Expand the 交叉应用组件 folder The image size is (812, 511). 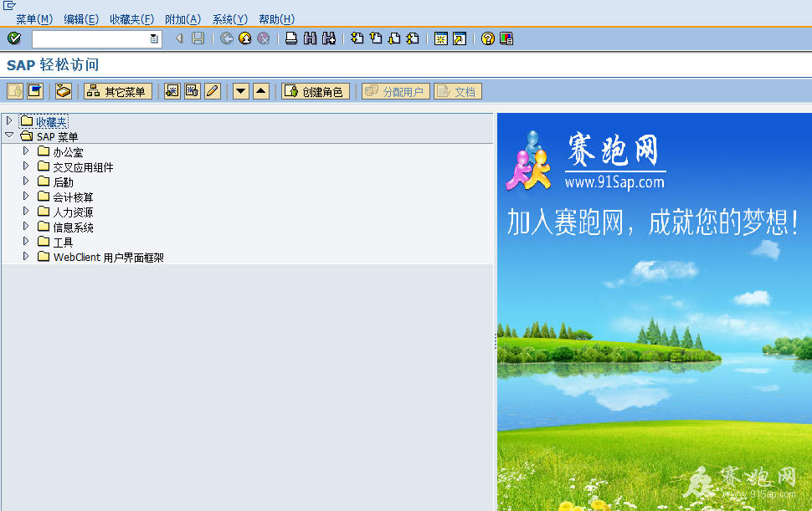click(x=26, y=166)
